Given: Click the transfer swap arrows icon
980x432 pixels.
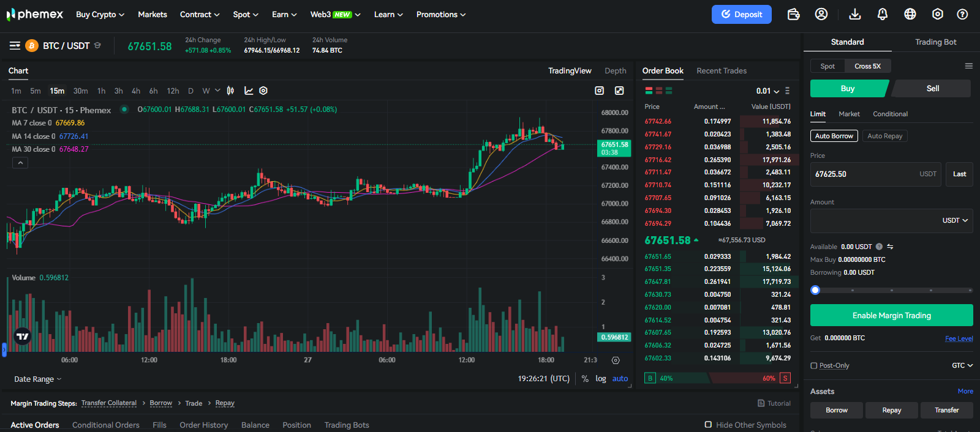Looking at the screenshot, I should [x=890, y=247].
